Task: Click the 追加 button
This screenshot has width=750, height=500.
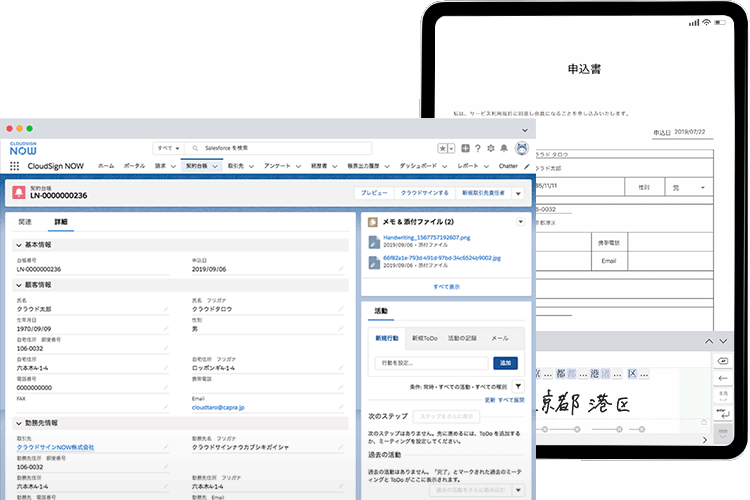Action: [x=505, y=363]
